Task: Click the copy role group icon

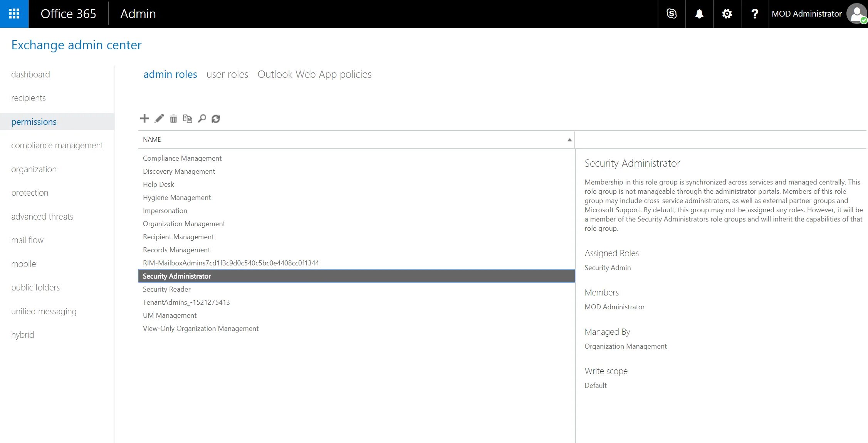Action: [188, 119]
